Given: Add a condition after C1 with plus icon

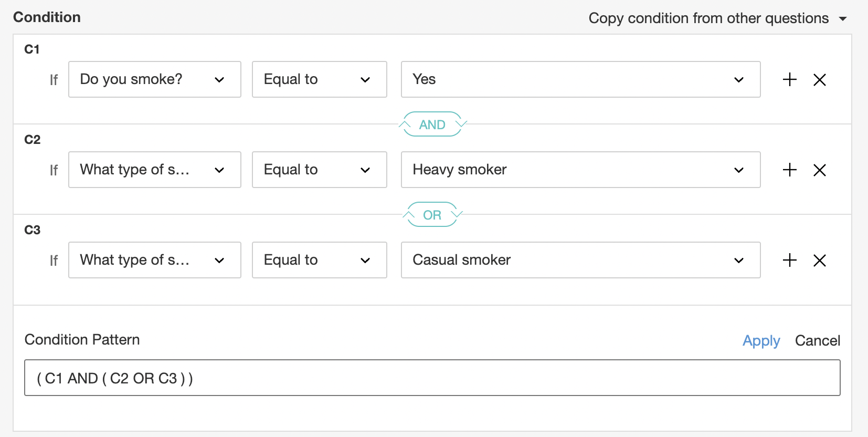Looking at the screenshot, I should coord(789,79).
